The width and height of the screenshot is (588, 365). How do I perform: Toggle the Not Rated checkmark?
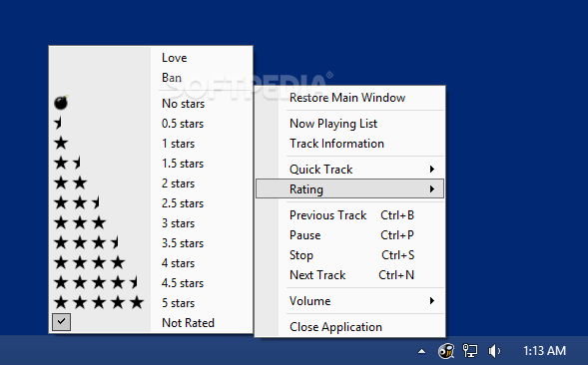[61, 321]
